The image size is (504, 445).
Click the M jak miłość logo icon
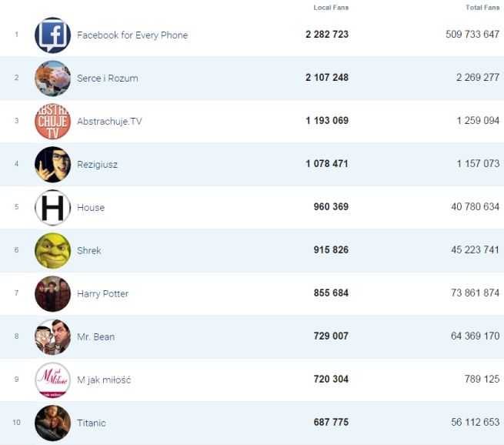pyautogui.click(x=52, y=380)
